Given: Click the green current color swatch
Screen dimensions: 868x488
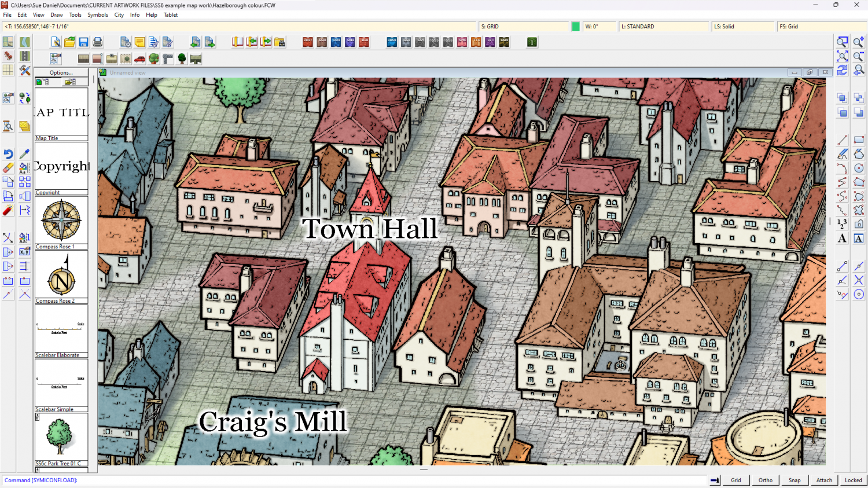Looking at the screenshot, I should click(576, 27).
